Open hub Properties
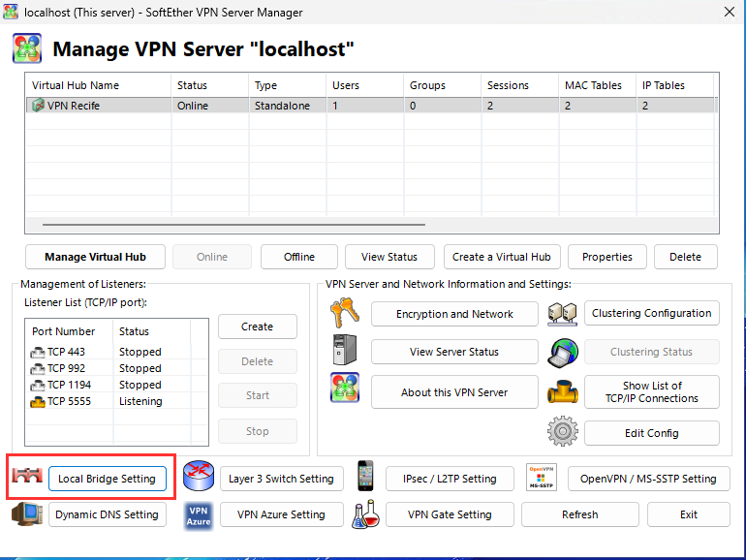The height and width of the screenshot is (560, 746). click(607, 257)
